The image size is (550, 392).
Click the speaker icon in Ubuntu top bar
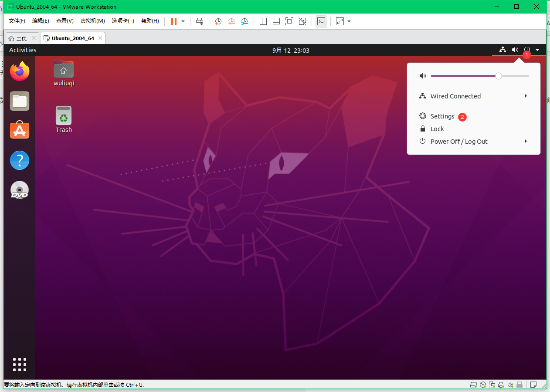coord(515,50)
